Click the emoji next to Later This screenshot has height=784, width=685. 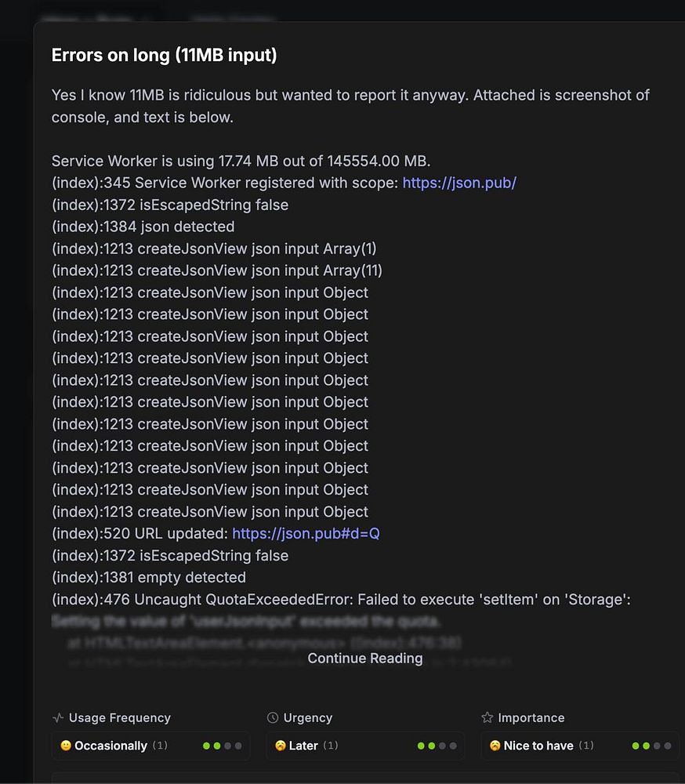[x=281, y=746]
